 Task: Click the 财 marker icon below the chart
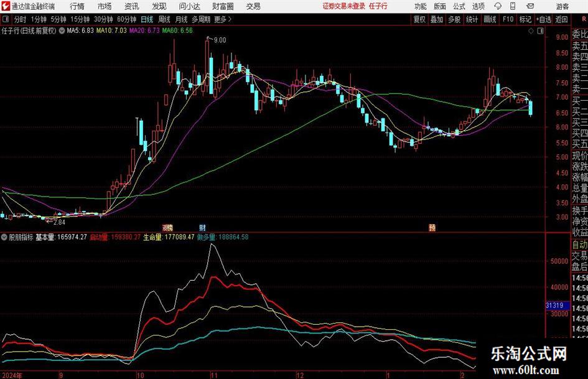click(x=202, y=227)
